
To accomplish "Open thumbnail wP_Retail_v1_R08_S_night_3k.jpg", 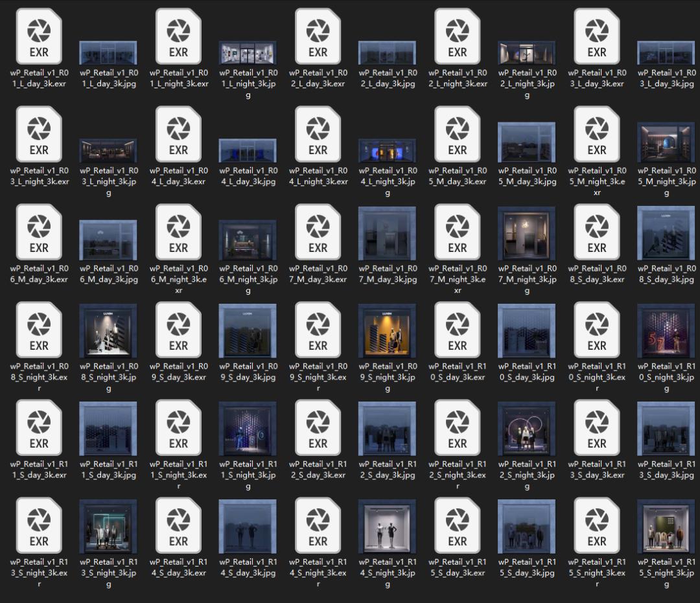I will (108, 331).
